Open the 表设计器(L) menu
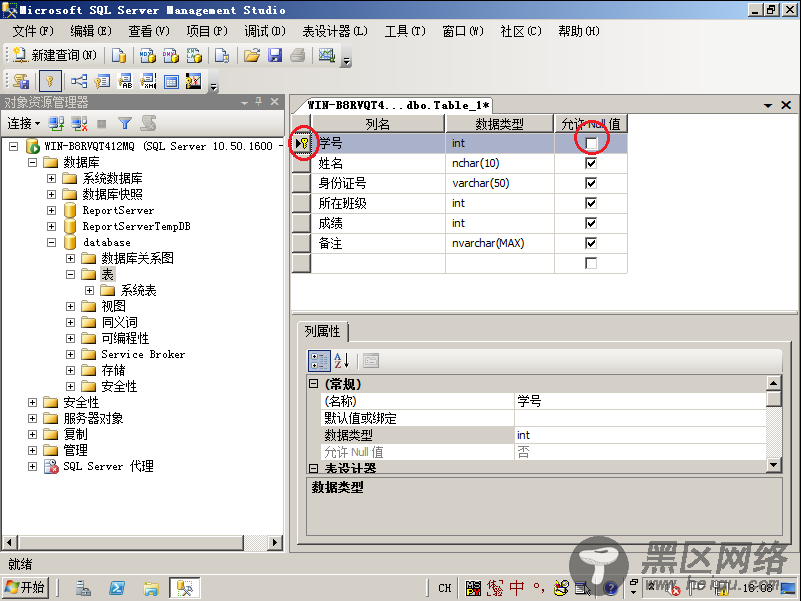 point(335,31)
